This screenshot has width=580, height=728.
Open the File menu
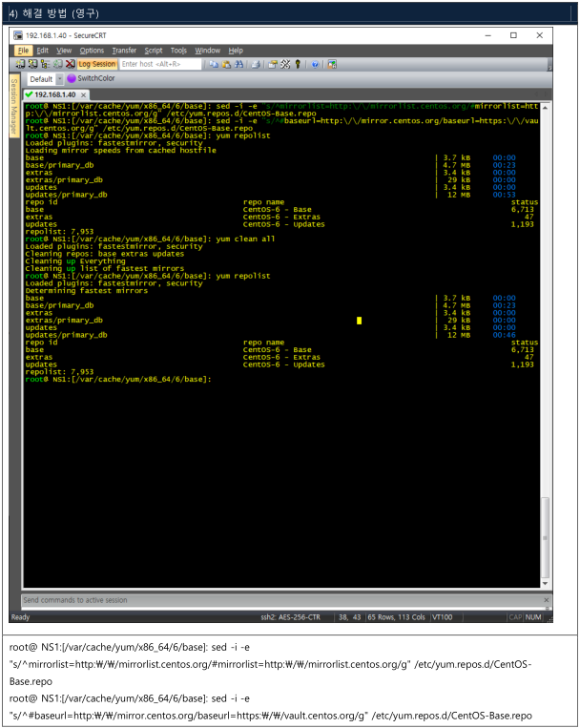point(24,51)
